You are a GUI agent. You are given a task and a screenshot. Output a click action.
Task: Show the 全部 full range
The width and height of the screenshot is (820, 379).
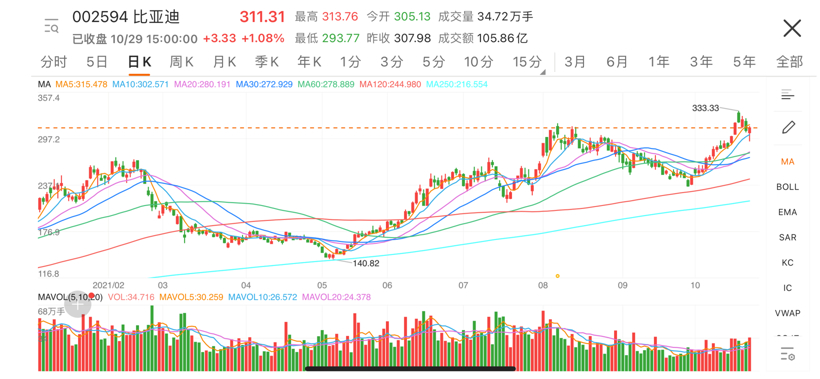(x=789, y=62)
